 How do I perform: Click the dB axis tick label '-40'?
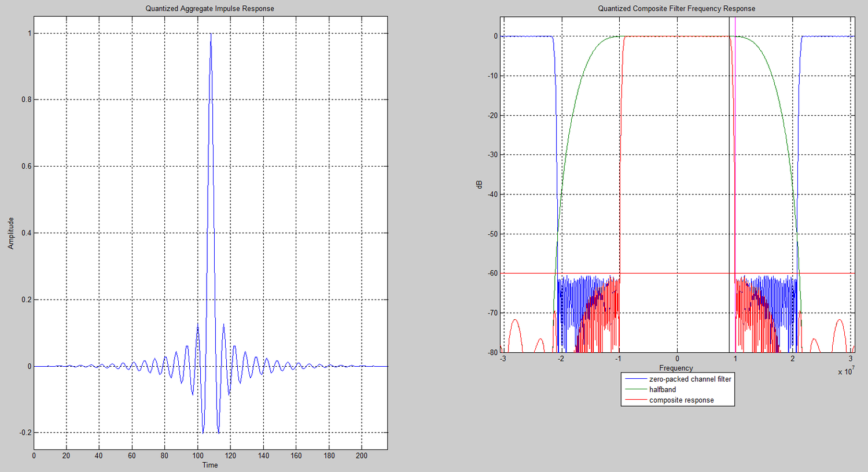click(492, 194)
